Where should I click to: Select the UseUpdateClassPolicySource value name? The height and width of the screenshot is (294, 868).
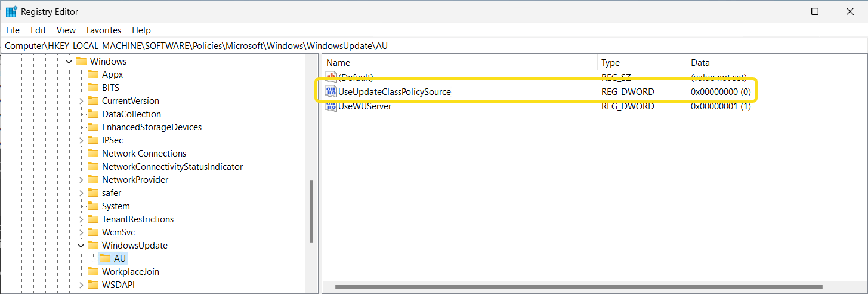pos(394,92)
